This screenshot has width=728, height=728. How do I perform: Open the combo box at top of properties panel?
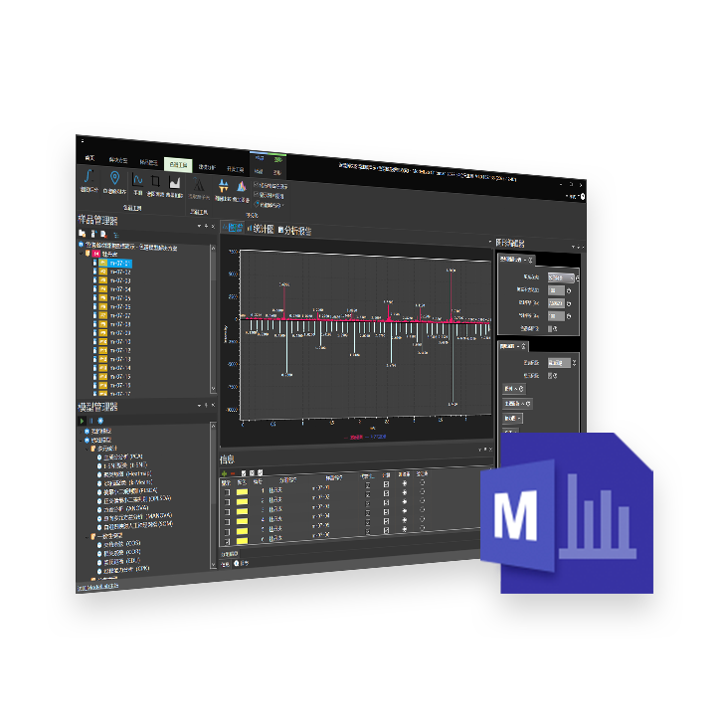pyautogui.click(x=561, y=277)
